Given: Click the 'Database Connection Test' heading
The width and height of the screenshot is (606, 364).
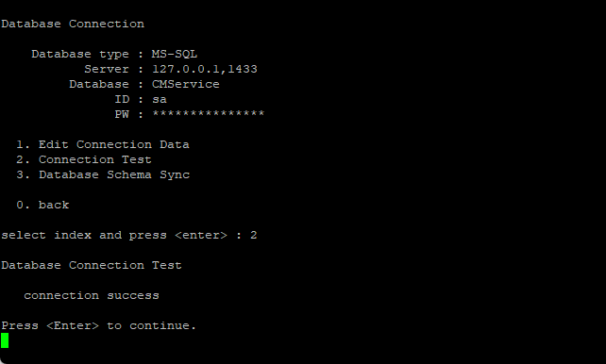Looking at the screenshot, I should coord(92,266).
